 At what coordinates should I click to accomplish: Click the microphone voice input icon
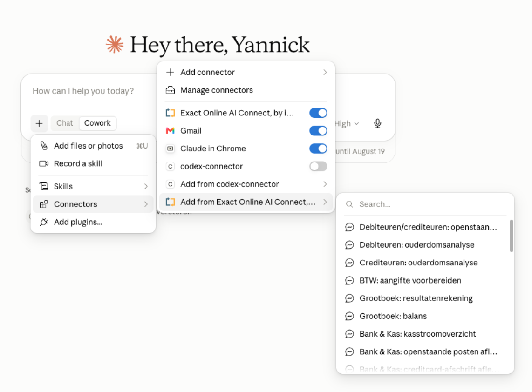point(377,123)
